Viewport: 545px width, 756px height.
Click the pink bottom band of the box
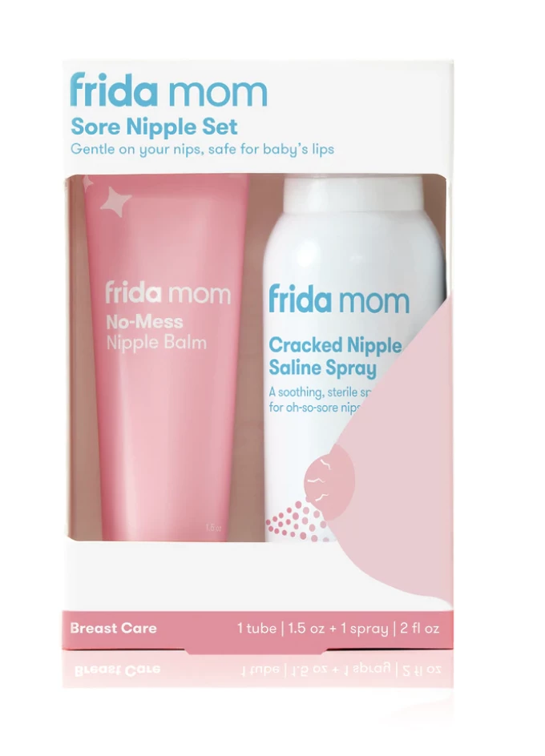point(258,629)
